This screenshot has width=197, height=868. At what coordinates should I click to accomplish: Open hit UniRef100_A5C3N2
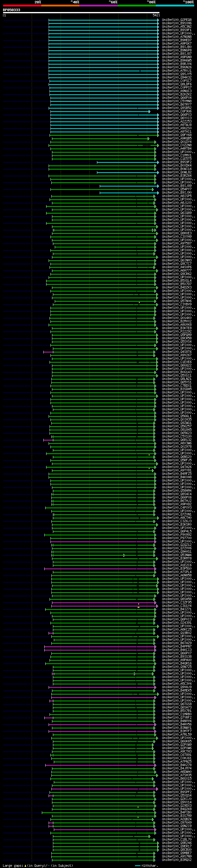pyautogui.click(x=177, y=26)
